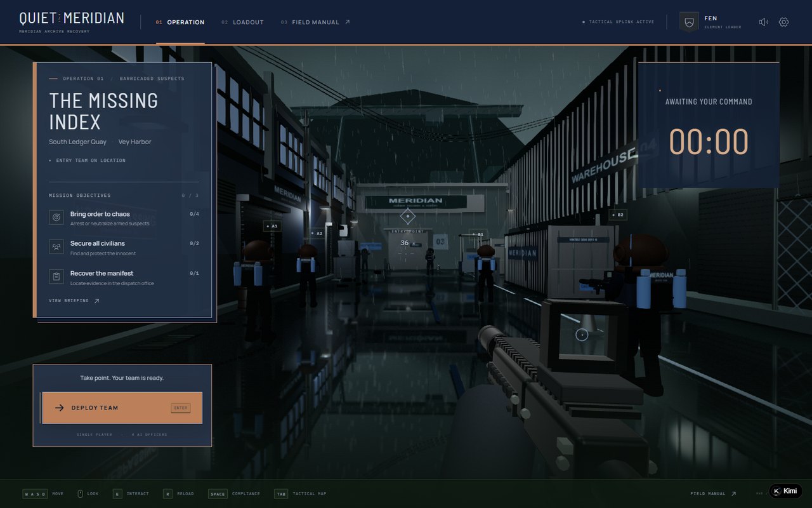
Task: Click the "South Ledger Quay" location text
Action: tap(77, 142)
